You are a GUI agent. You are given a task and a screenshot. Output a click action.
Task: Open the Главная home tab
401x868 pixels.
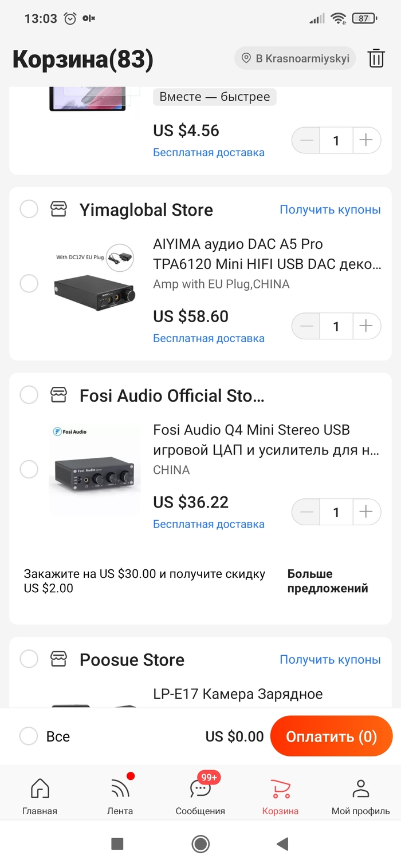(40, 795)
